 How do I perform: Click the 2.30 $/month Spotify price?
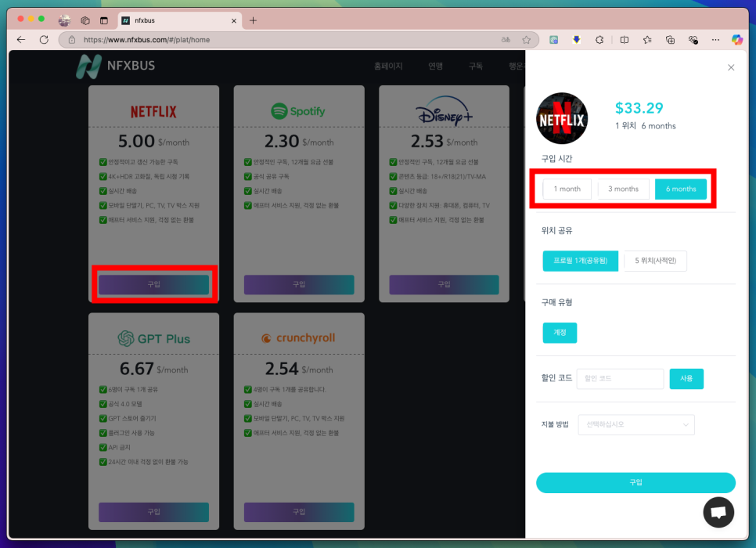[x=299, y=142]
